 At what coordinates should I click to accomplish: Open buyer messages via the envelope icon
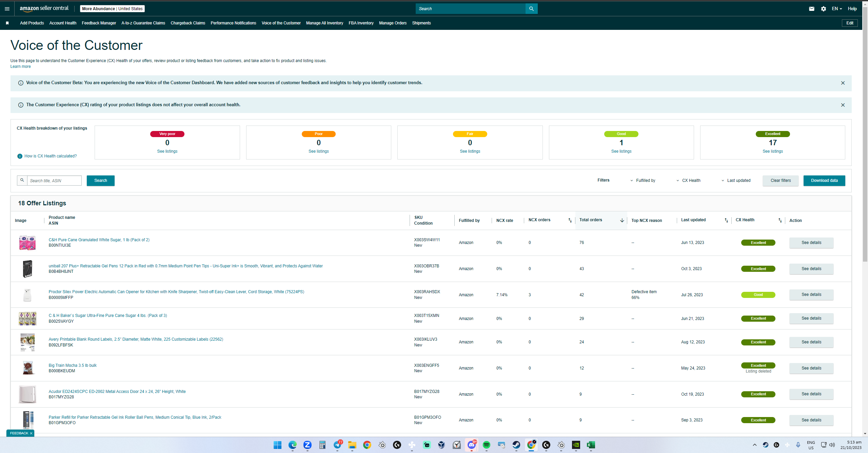pos(812,9)
